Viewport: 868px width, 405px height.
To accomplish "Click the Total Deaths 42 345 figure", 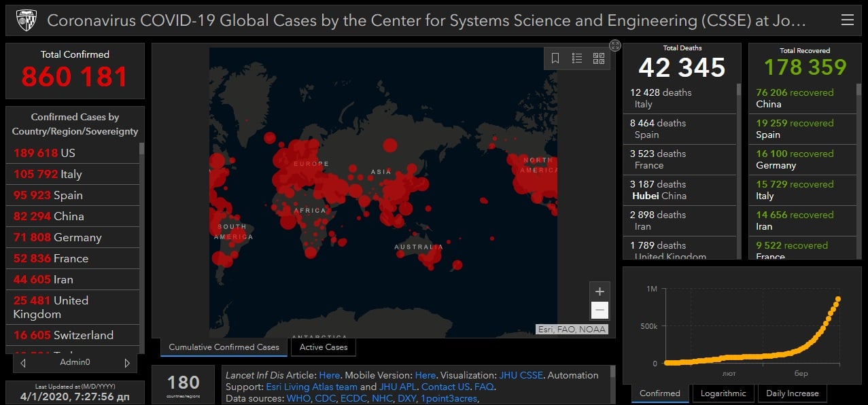I will [x=682, y=68].
